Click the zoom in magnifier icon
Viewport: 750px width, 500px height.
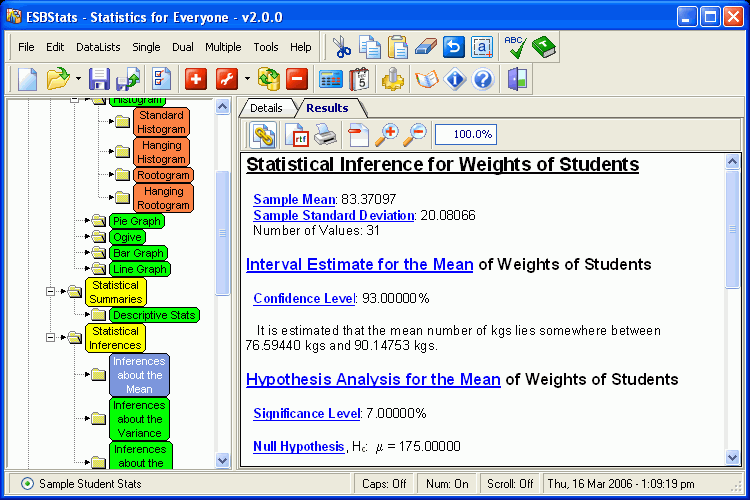tap(387, 134)
